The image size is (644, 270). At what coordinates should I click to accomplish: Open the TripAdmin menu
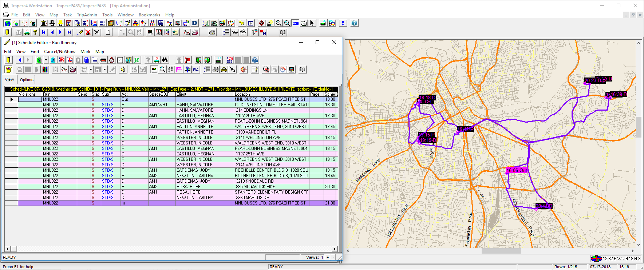pyautogui.click(x=87, y=15)
